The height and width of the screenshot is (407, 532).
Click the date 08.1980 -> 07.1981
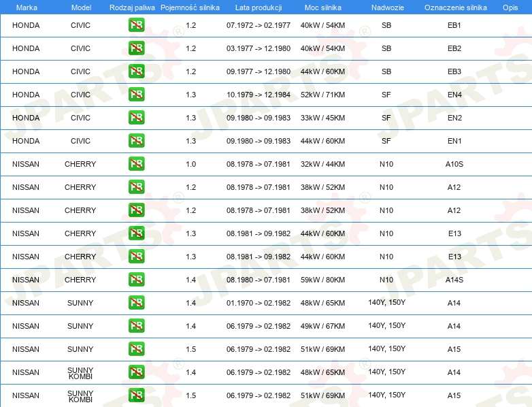click(259, 280)
